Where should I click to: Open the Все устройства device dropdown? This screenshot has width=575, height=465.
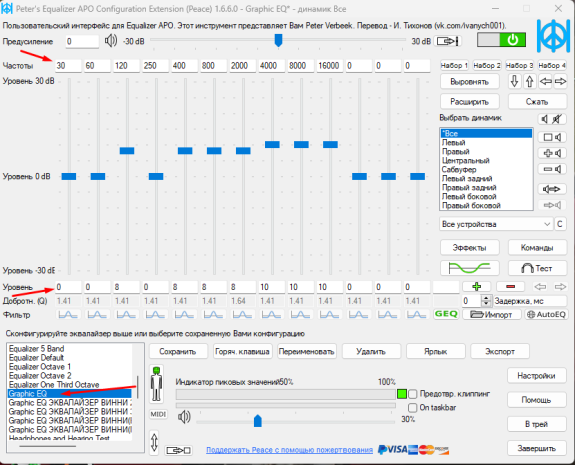(496, 224)
